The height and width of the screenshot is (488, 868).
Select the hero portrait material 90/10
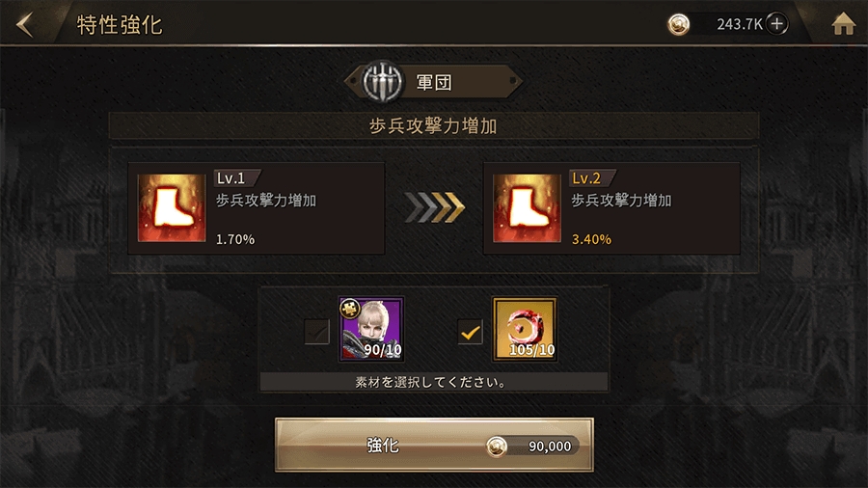371,329
